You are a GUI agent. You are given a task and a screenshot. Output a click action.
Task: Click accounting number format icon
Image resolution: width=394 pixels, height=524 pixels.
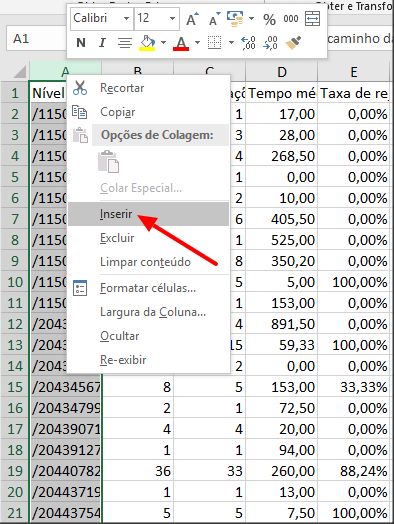[235, 19]
